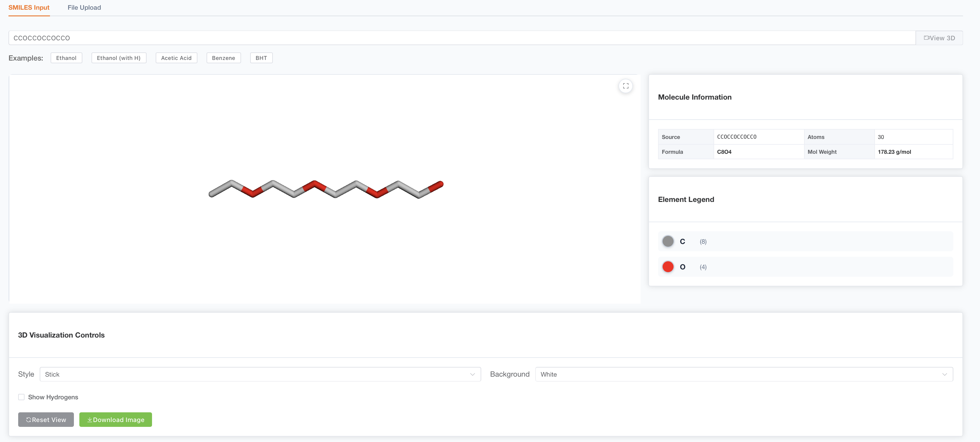Click the Formula label cell
This screenshot has width=980, height=442.
[x=686, y=152]
